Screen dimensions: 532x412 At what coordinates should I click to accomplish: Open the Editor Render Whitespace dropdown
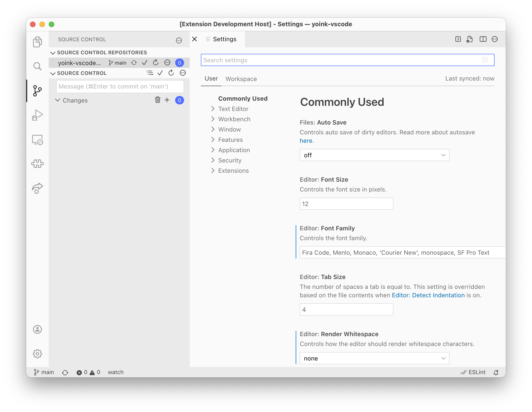[374, 358]
